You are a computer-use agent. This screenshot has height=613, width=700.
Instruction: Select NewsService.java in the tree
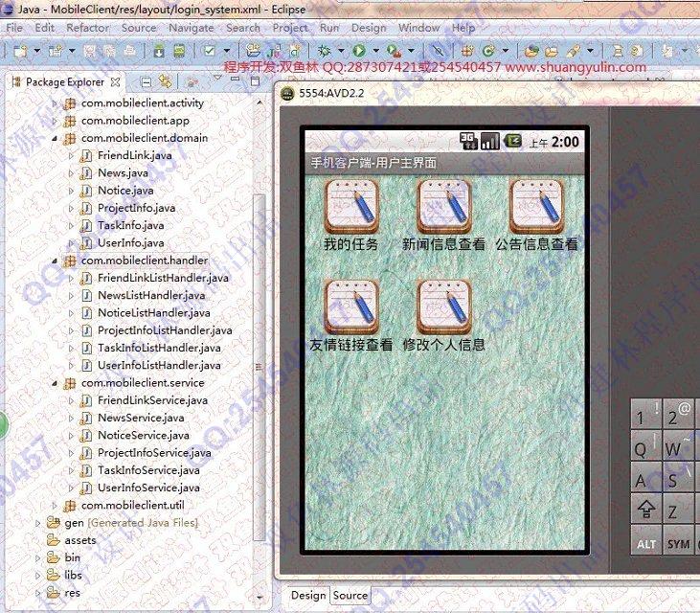tap(140, 418)
